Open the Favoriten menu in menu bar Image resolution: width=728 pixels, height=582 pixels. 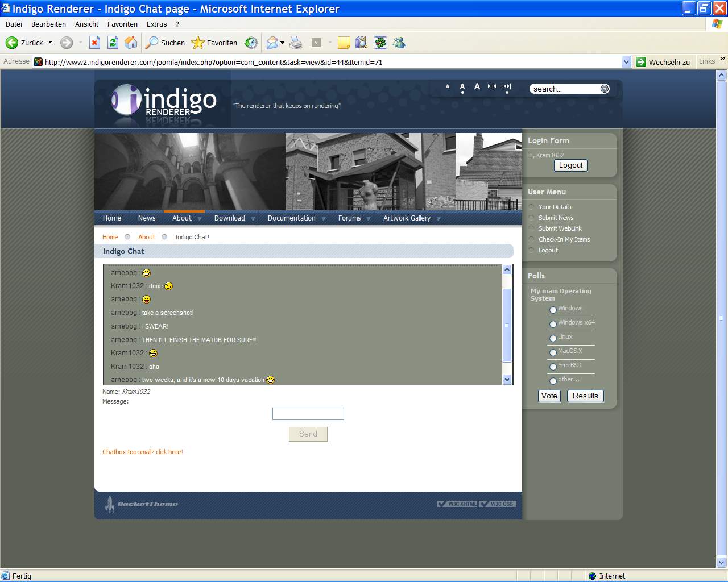click(x=122, y=24)
